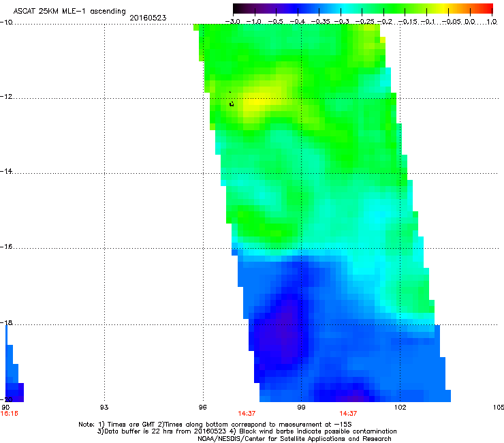Click the black start of the color bar
504x443 pixels.
[238, 9]
